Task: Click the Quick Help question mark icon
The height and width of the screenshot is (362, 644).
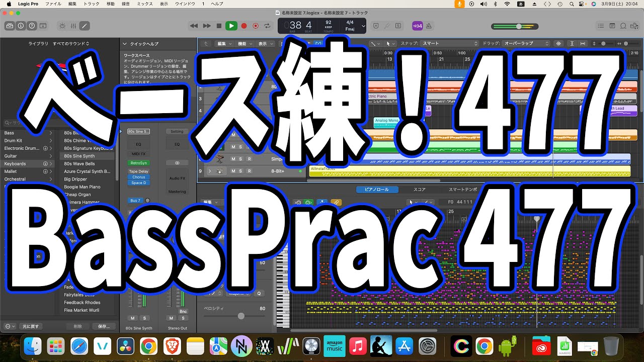Action: (32, 26)
